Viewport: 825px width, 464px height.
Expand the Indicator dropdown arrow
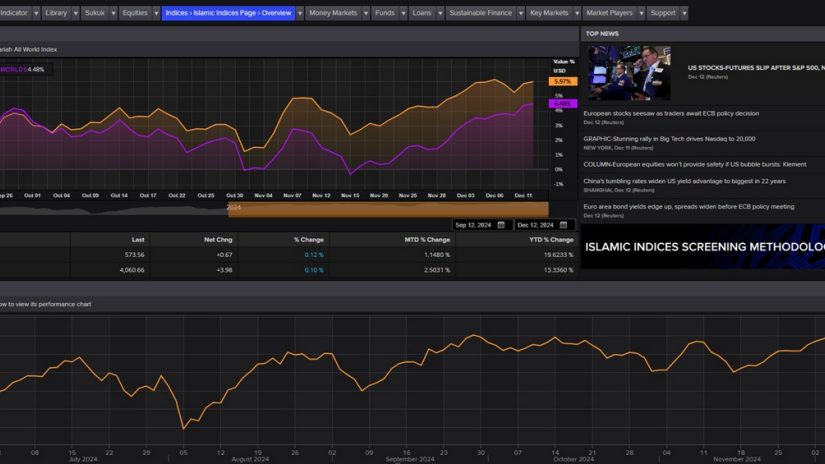click(x=36, y=13)
